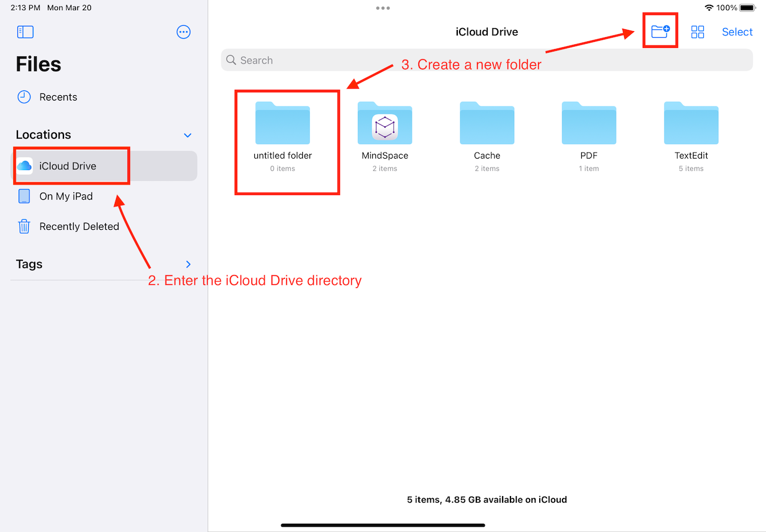Select iCloud Drive in sidebar

pyautogui.click(x=68, y=166)
